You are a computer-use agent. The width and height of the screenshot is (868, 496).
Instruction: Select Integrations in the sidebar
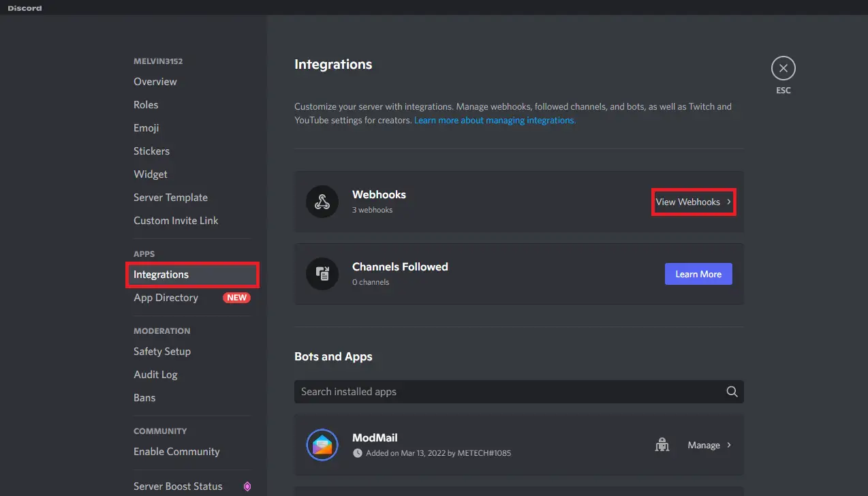click(x=192, y=275)
